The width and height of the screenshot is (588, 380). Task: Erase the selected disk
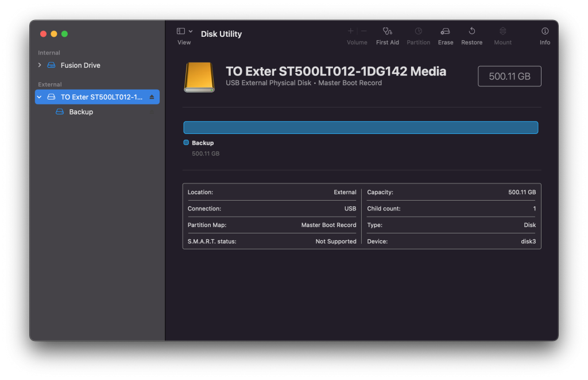446,36
